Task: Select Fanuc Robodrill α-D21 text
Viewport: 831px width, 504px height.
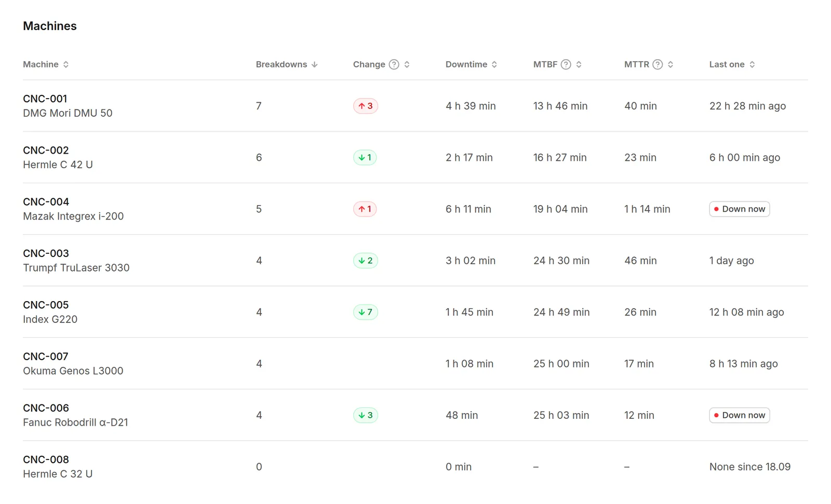Action: tap(75, 423)
